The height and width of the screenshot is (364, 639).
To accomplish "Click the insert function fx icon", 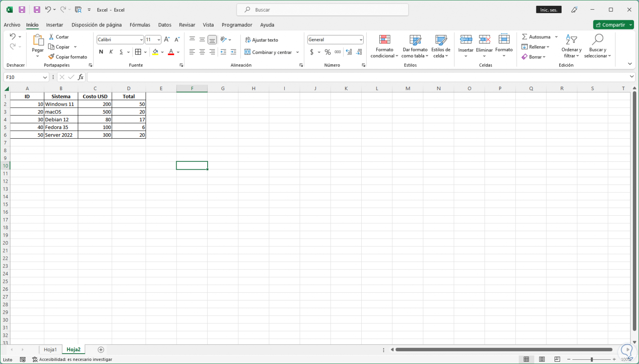I will point(81,77).
